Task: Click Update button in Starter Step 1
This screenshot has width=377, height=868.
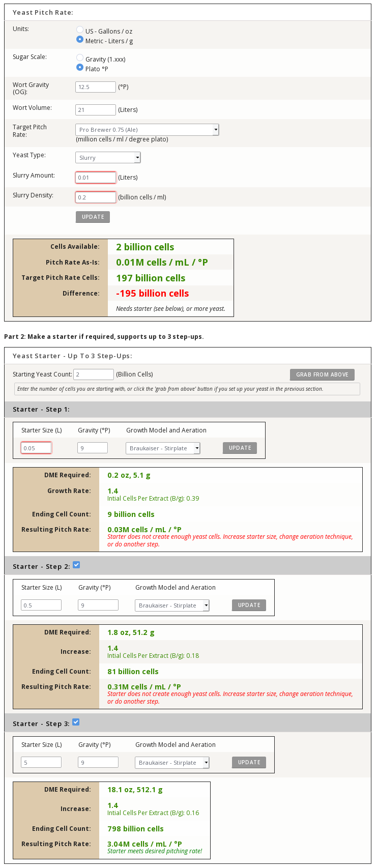Action: pos(240,448)
